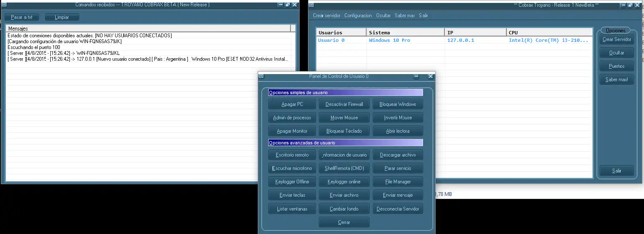Click the Mensajes column header
The image size is (644, 234).
[x=148, y=28]
